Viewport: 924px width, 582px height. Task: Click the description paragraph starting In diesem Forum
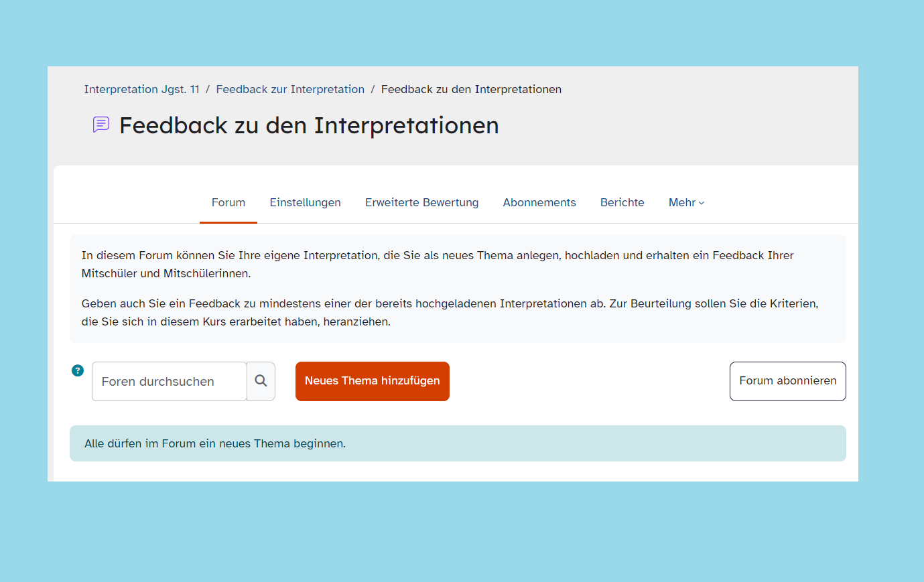(x=437, y=264)
